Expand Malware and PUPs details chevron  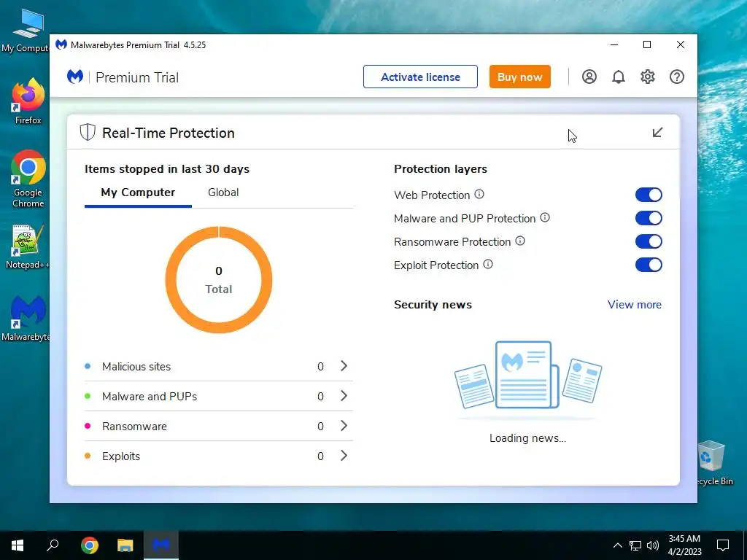(344, 396)
